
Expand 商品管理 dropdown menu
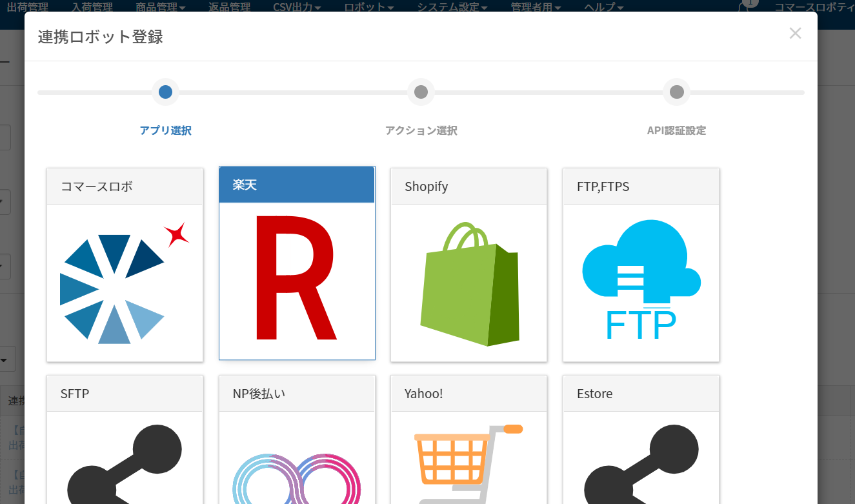tap(161, 8)
